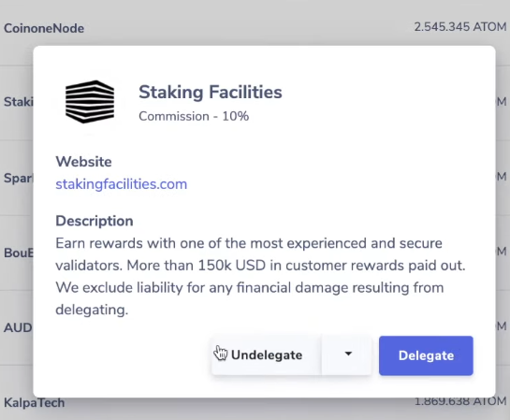
Task: Click the Staking Facilities striped cube logo
Action: (x=90, y=102)
